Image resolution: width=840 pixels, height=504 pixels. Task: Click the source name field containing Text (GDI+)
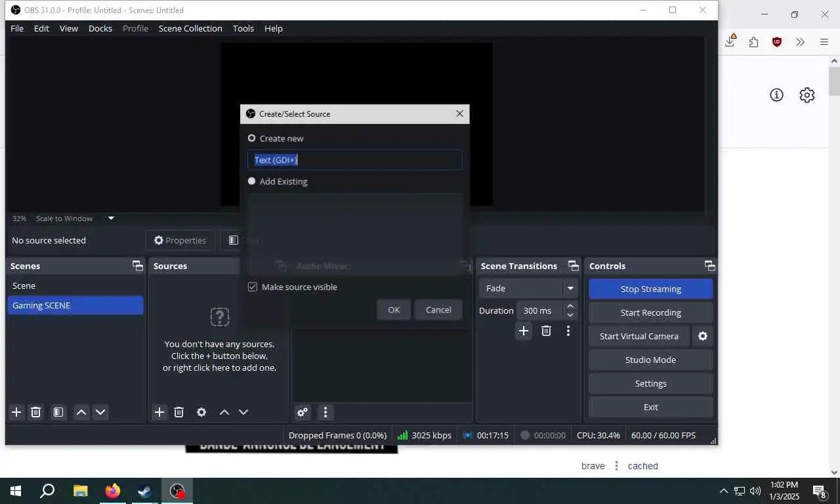(x=354, y=160)
